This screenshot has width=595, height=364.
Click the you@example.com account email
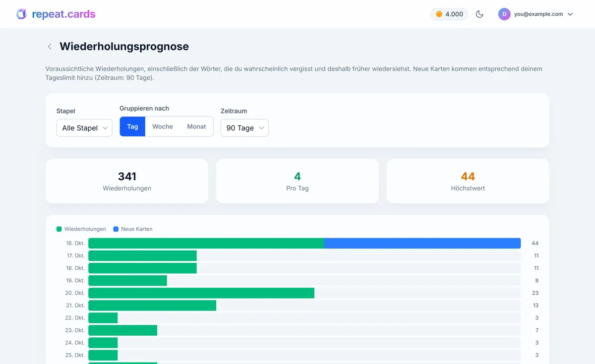point(538,14)
